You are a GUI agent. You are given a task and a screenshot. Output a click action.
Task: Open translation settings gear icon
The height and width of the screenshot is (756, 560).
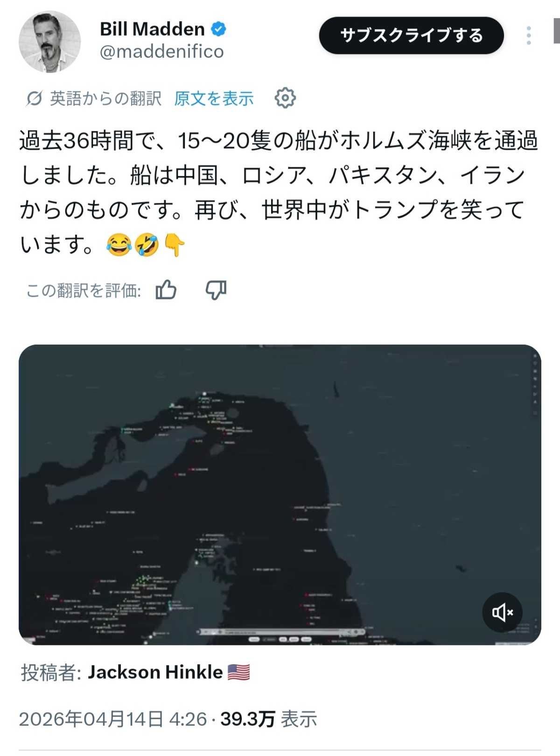(285, 98)
